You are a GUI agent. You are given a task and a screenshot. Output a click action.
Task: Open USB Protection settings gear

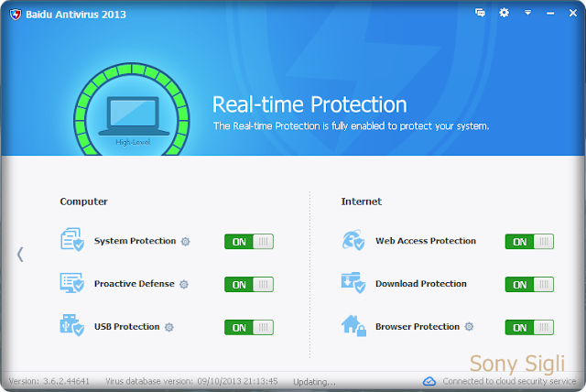pos(168,327)
